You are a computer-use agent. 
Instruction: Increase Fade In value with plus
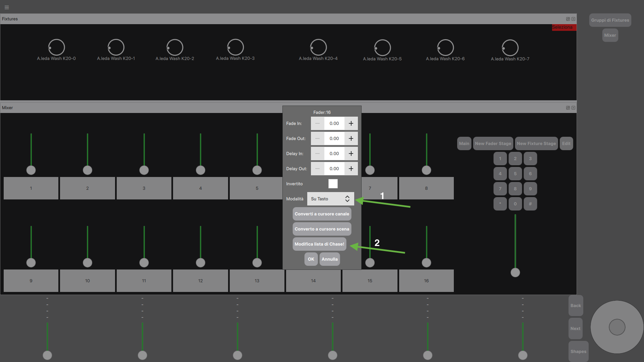pos(351,123)
